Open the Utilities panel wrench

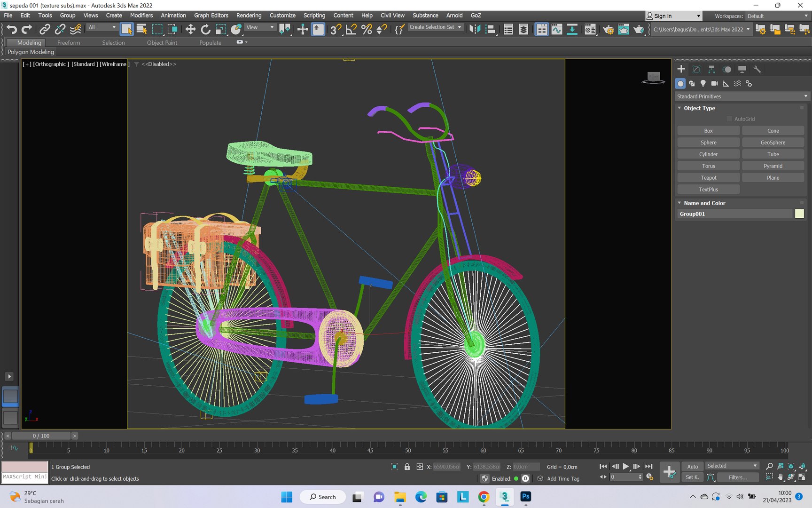pos(757,69)
